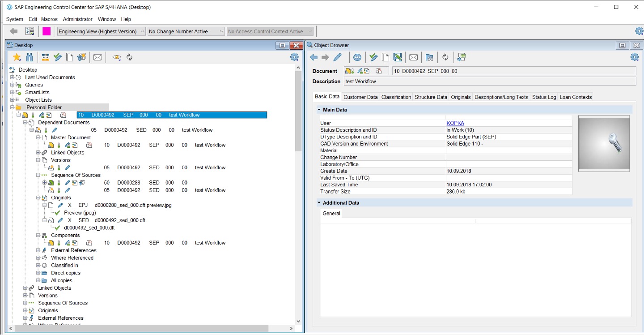Go back in Object Browser
644x335 pixels.
[314, 57]
